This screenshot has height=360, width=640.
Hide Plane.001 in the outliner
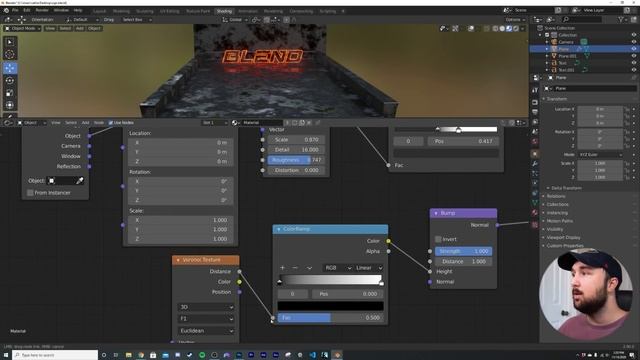(634, 56)
